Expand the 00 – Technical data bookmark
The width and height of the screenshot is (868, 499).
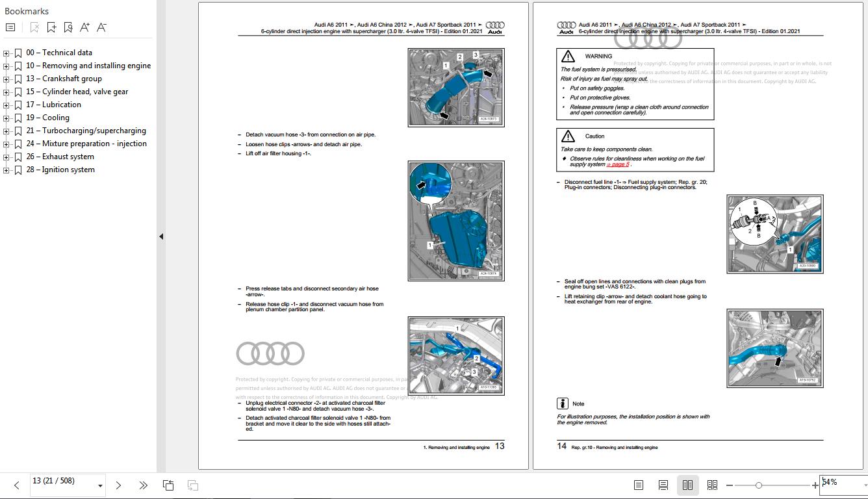pyautogui.click(x=6, y=53)
